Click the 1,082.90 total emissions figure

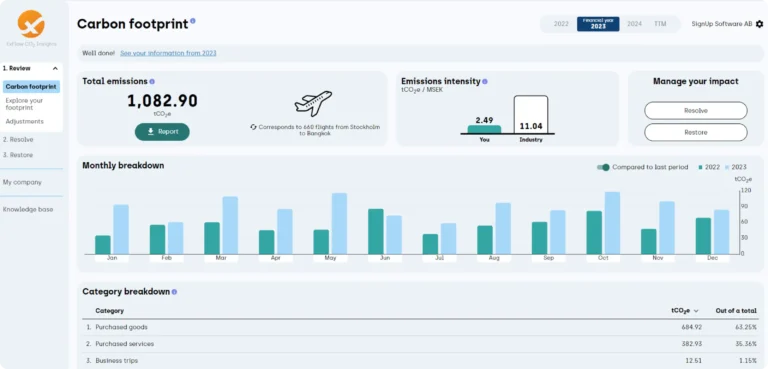pos(162,101)
